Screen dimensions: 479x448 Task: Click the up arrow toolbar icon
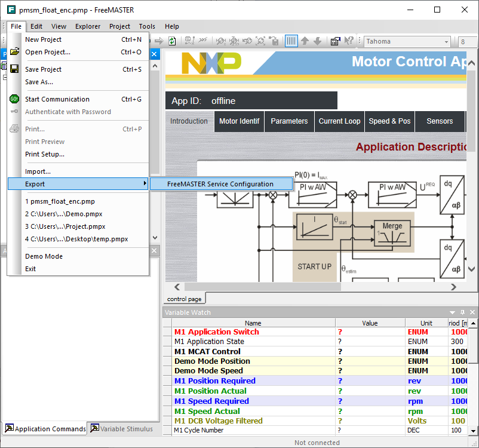(305, 41)
